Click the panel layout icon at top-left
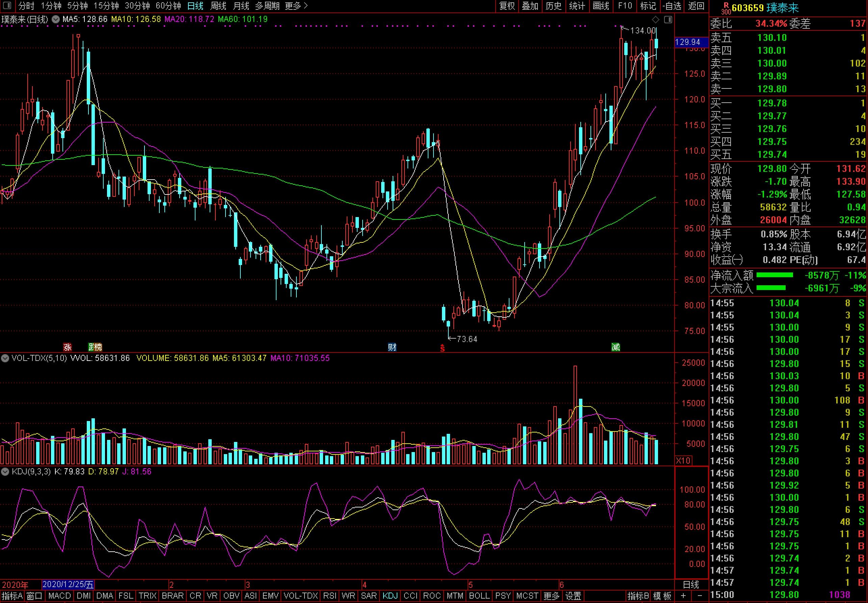The height and width of the screenshot is (603, 868). pos(7,6)
